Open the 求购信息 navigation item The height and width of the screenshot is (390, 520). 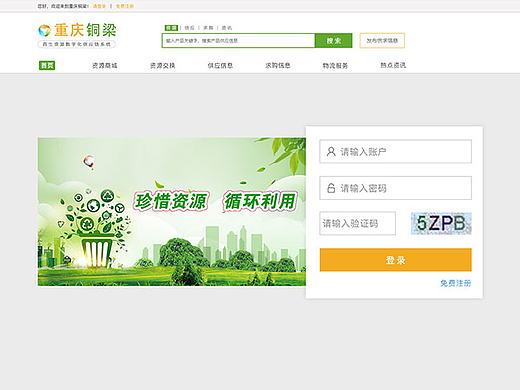click(x=278, y=66)
